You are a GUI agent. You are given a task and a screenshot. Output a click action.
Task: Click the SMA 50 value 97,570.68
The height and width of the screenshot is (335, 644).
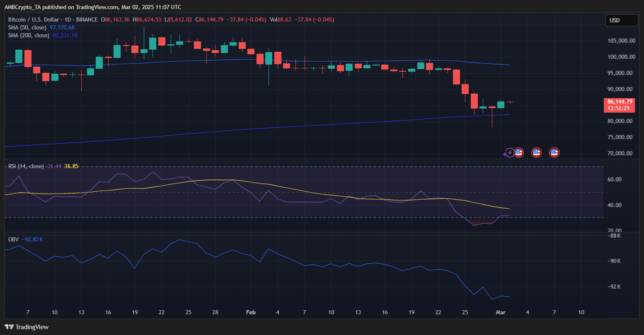[62, 27]
